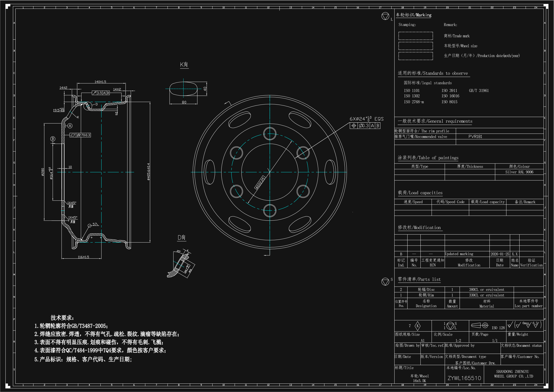554x392 pixels.
Task: Click the diamond K symbol in title block
Action: (417, 326)
